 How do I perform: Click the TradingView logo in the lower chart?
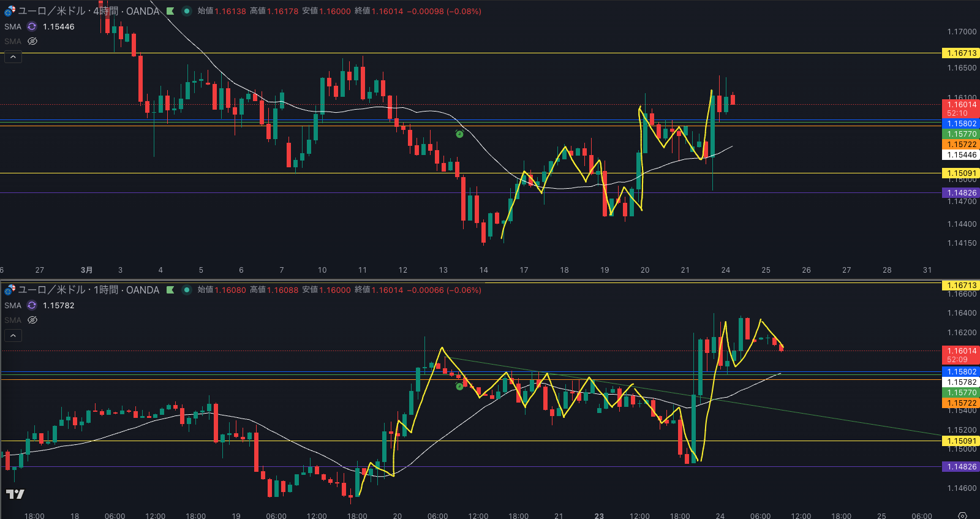pyautogui.click(x=15, y=494)
